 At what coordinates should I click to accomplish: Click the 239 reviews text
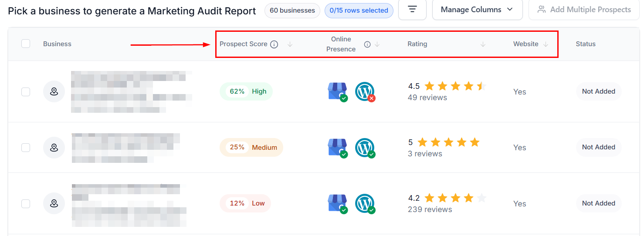[430, 209]
